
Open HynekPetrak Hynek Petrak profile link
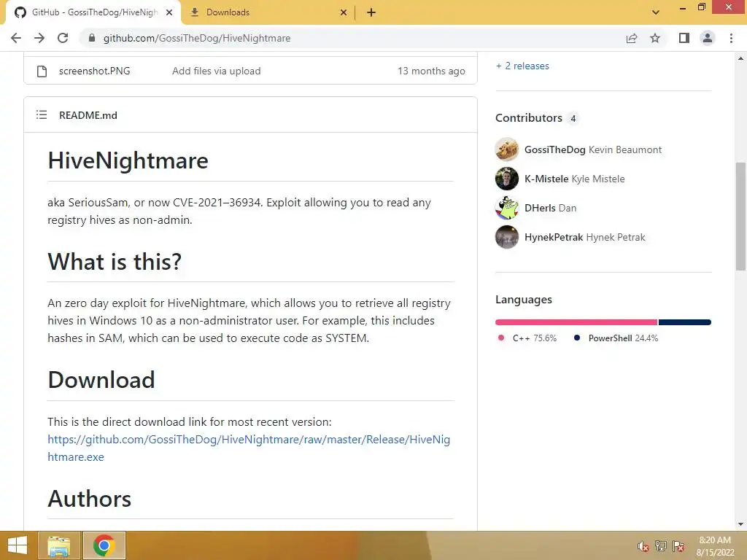[x=584, y=237]
